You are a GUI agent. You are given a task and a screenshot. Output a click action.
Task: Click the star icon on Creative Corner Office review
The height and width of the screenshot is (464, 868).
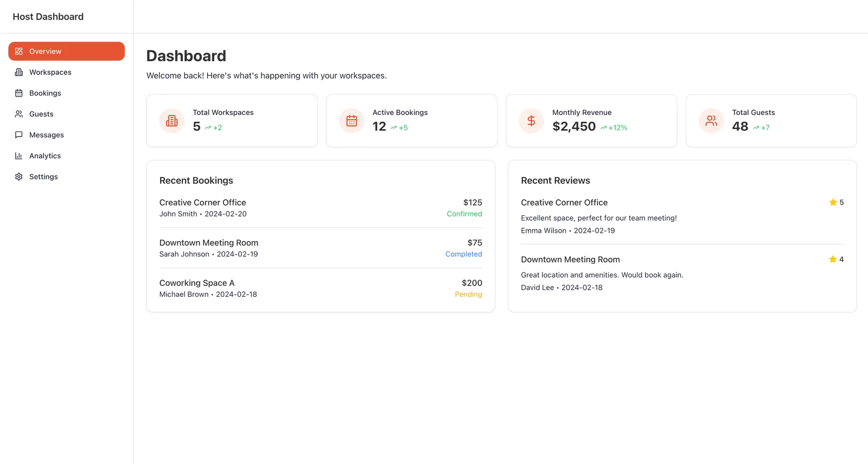(x=833, y=202)
